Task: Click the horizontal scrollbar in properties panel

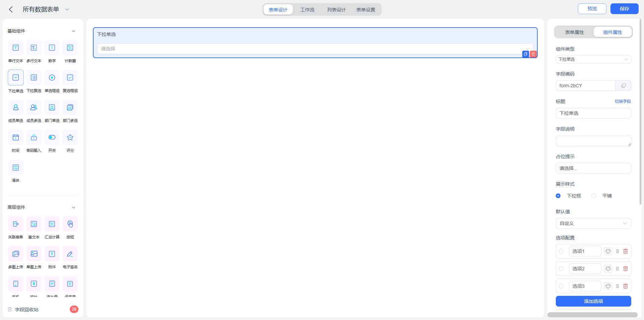Action: (x=592, y=315)
